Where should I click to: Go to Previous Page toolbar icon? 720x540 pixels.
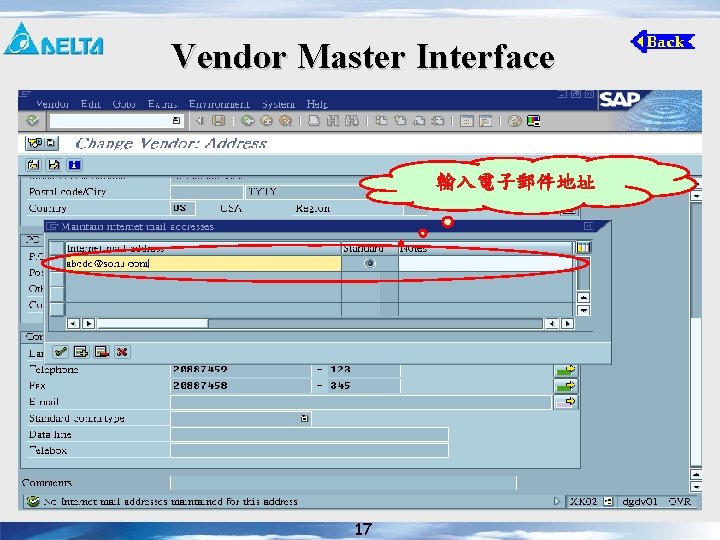[400, 121]
